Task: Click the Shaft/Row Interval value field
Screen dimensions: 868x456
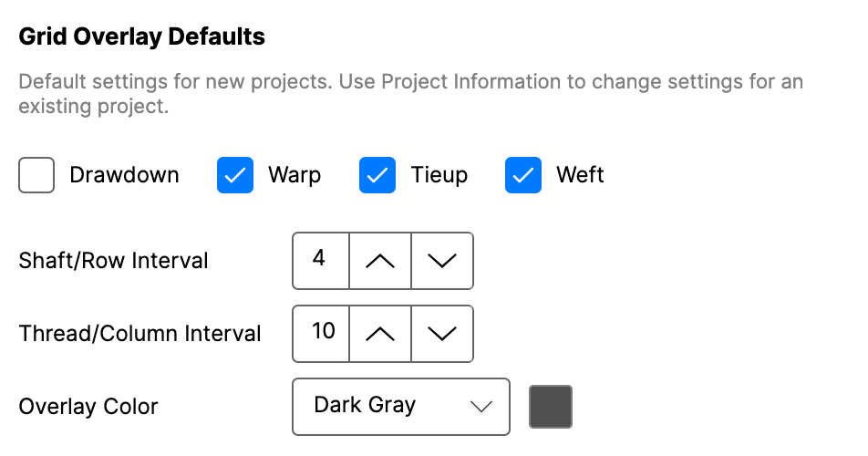Action: click(x=319, y=260)
